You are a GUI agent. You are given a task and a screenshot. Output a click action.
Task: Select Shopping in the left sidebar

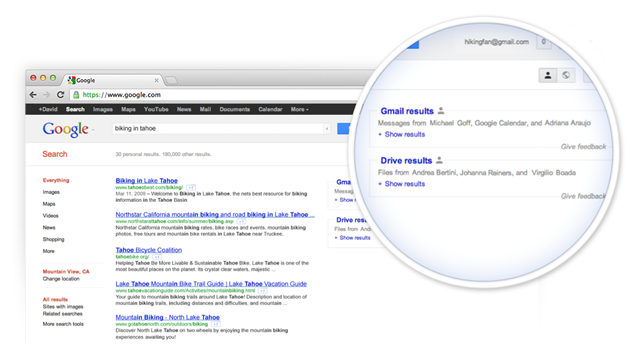53,239
